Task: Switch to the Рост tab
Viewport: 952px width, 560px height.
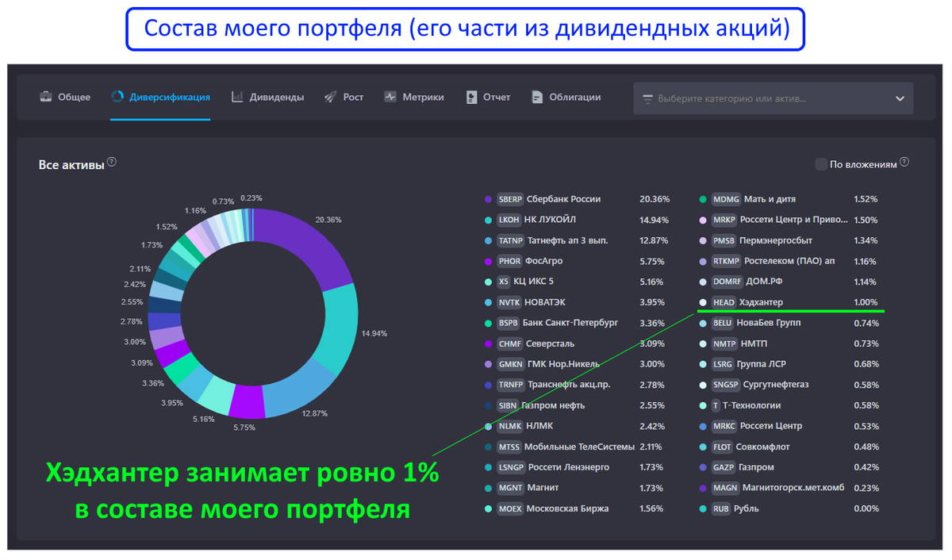Action: pos(344,98)
